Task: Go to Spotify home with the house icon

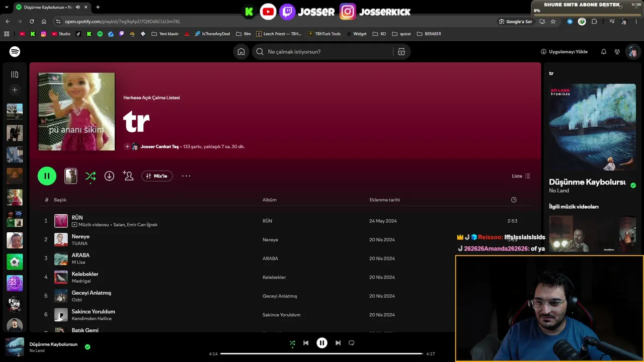Action: tap(241, 52)
